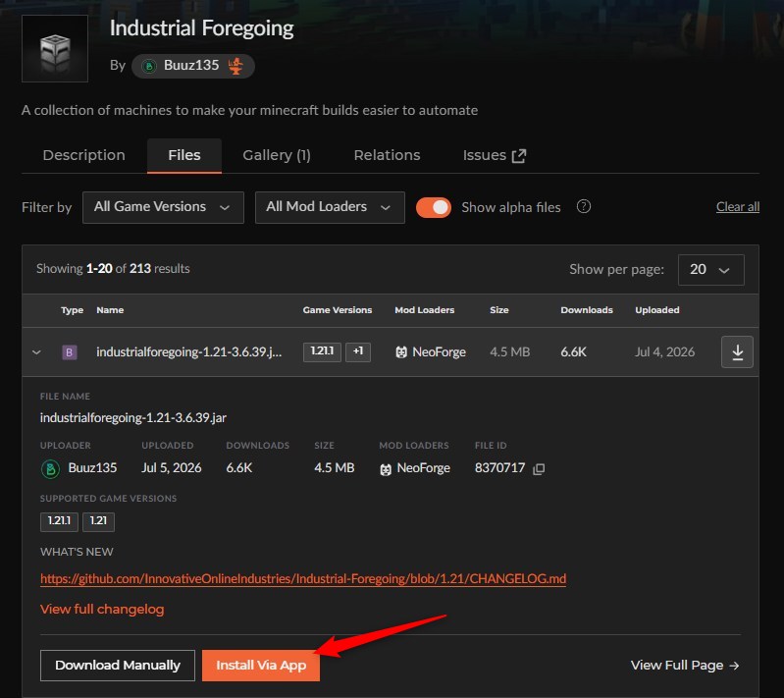Viewport: 784px width, 698px height.
Task: Click the Downloads column header
Action: pos(587,310)
